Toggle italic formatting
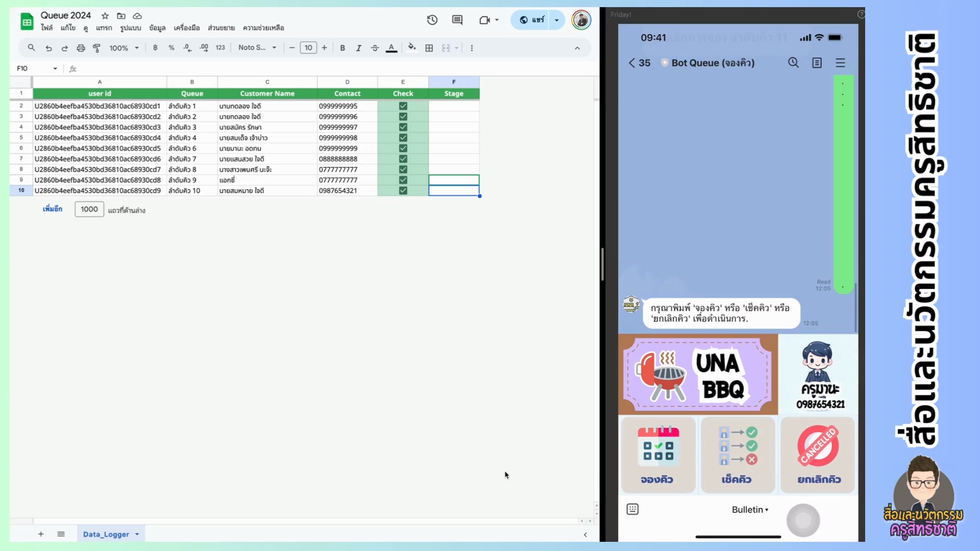The width and height of the screenshot is (980, 551). click(359, 48)
